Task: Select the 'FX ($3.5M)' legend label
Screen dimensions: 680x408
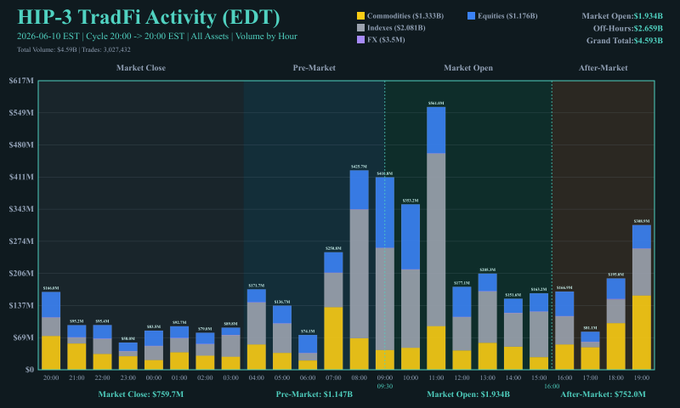Action: [x=386, y=40]
